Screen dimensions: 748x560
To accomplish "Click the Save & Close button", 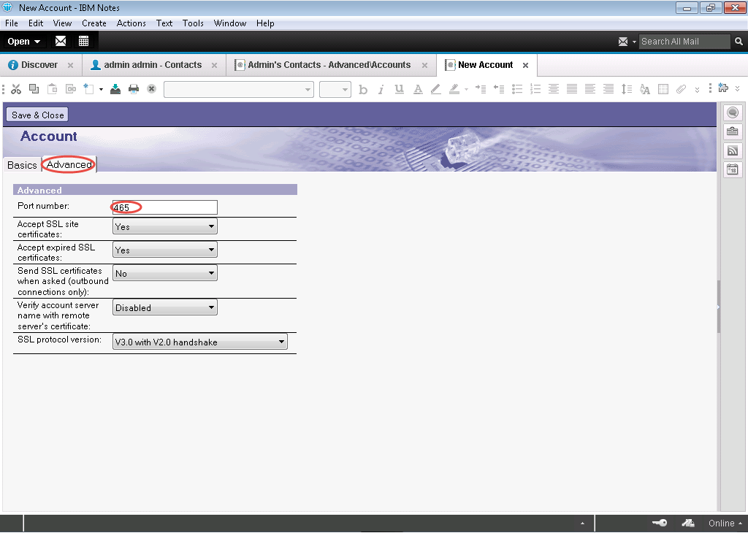I will [37, 115].
